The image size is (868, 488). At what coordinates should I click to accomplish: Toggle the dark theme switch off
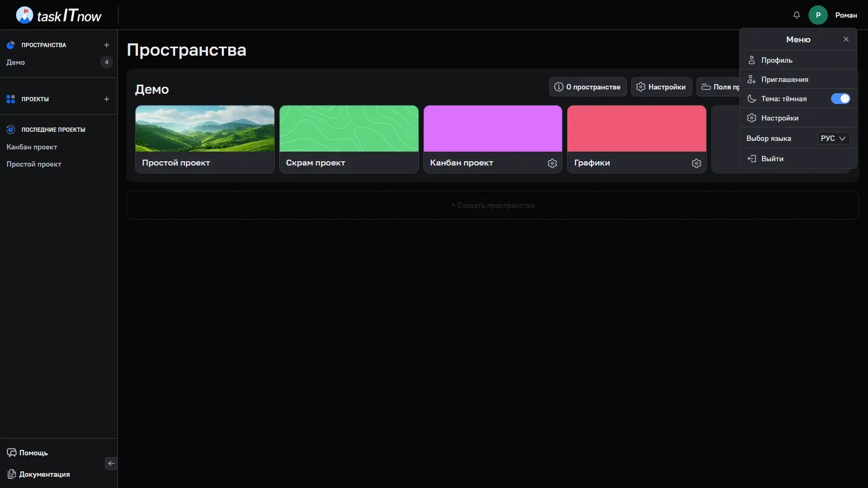(840, 99)
